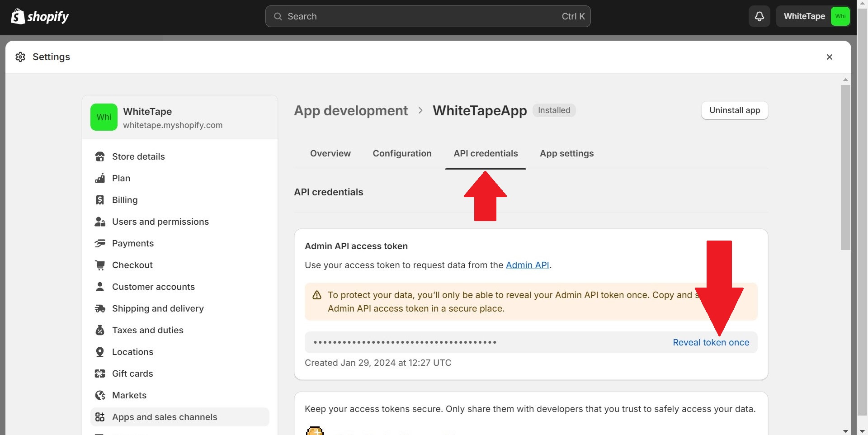Click the Shopify logo
This screenshot has width=868, height=435.
pos(40,17)
